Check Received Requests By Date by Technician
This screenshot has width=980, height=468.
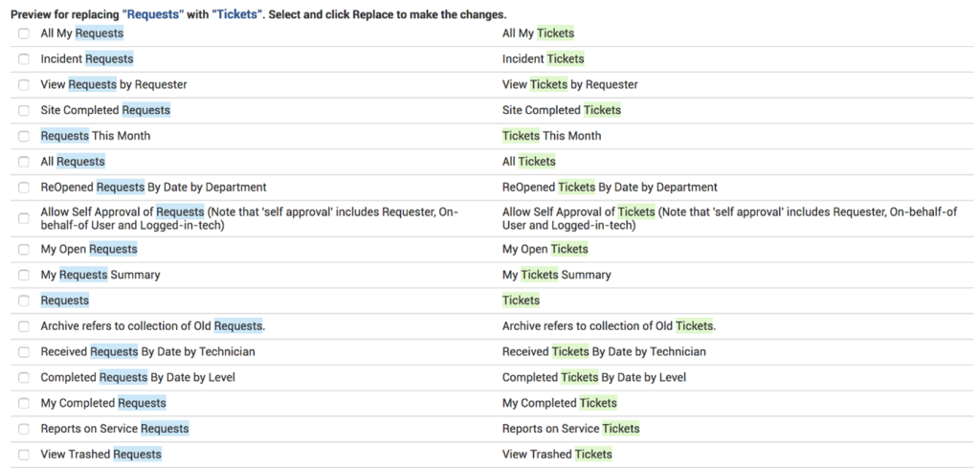tap(24, 352)
